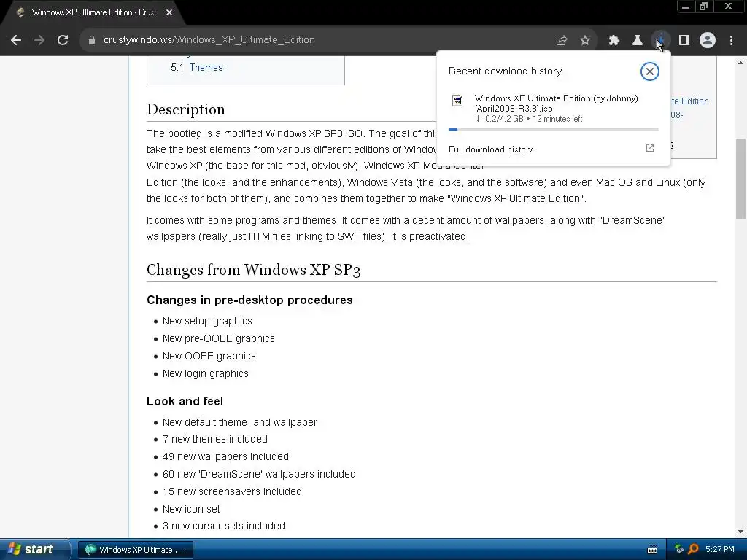Bookmark this page with the star
This screenshot has height=560, width=747.
pyautogui.click(x=585, y=40)
